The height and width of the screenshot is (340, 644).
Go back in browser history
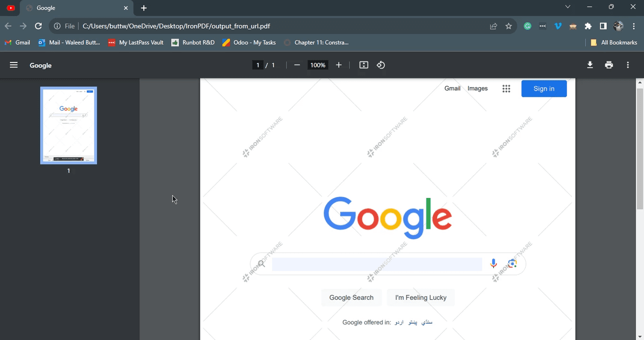tap(8, 26)
